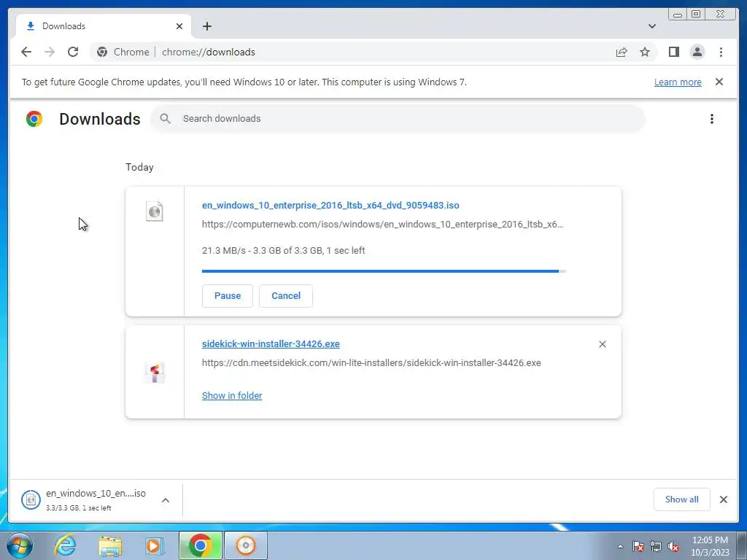Image resolution: width=747 pixels, height=560 pixels.
Task: Open Windows Explorer from taskbar
Action: (x=110, y=545)
